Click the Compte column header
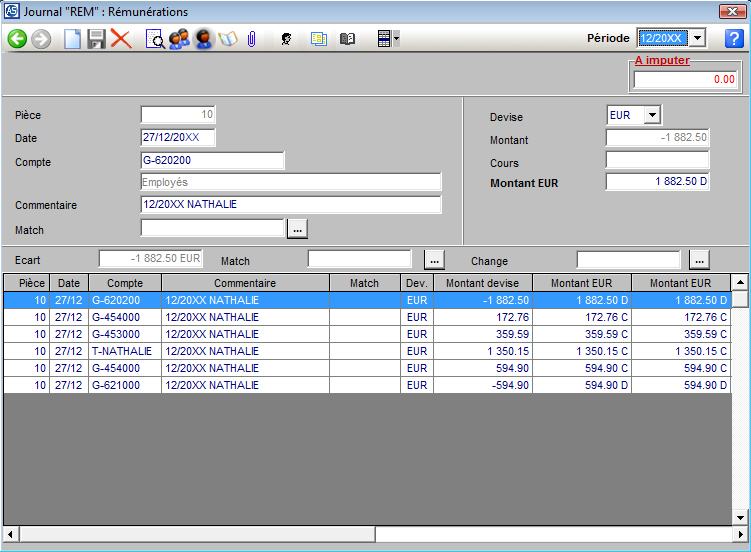This screenshot has height=552, width=751. click(125, 283)
